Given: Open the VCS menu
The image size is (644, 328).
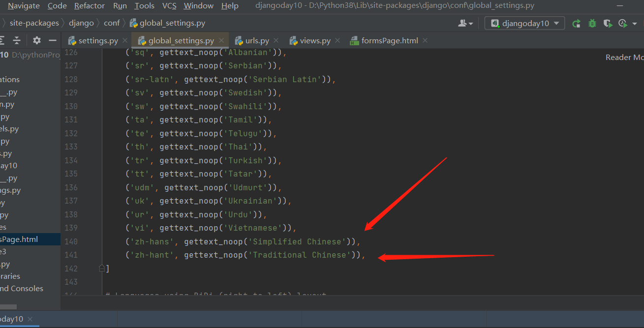Looking at the screenshot, I should click(x=169, y=6).
